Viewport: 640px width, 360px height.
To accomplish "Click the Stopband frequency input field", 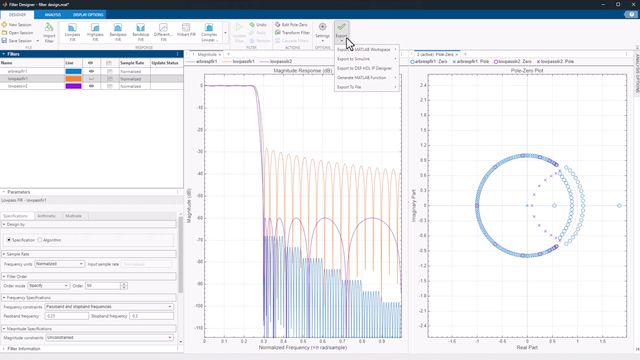I will pos(151,316).
